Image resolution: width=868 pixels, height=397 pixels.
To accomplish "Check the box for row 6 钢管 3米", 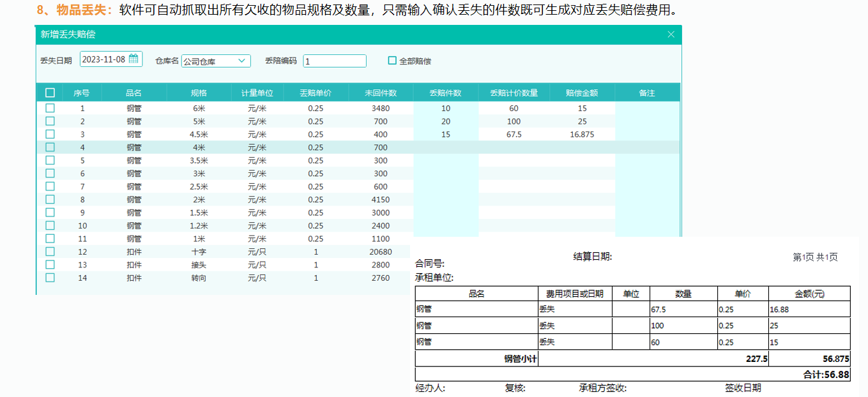I will pos(50,174).
